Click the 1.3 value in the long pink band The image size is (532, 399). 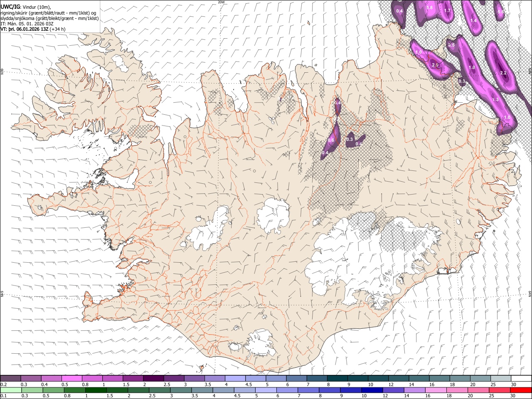[495, 100]
